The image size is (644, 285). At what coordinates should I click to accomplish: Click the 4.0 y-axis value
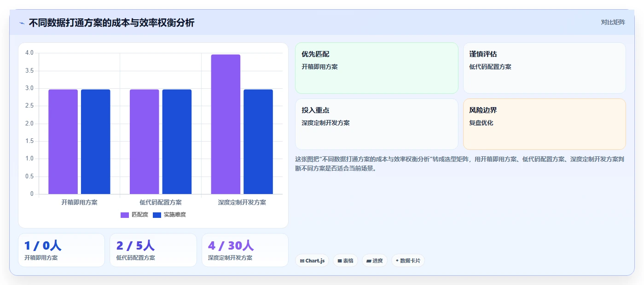tap(29, 53)
